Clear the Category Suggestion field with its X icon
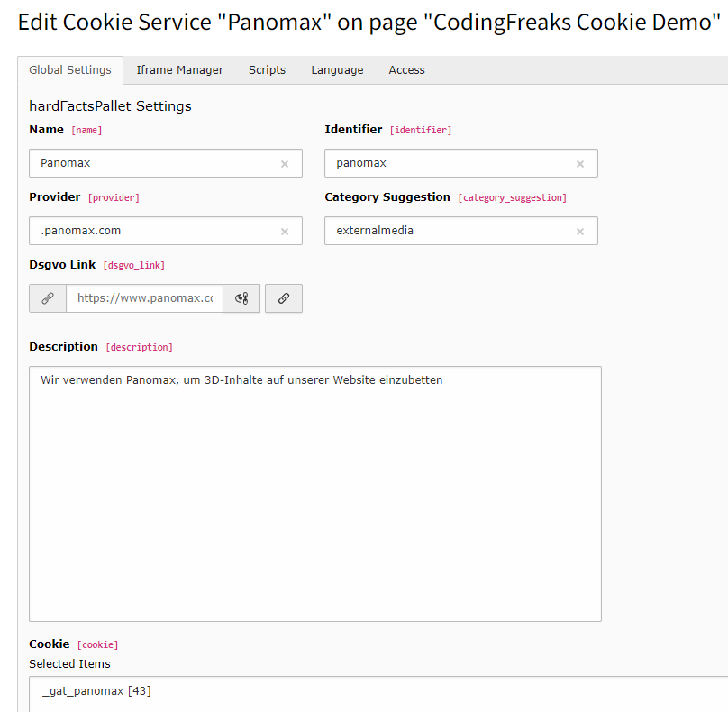Image resolution: width=728 pixels, height=712 pixels. tap(580, 232)
